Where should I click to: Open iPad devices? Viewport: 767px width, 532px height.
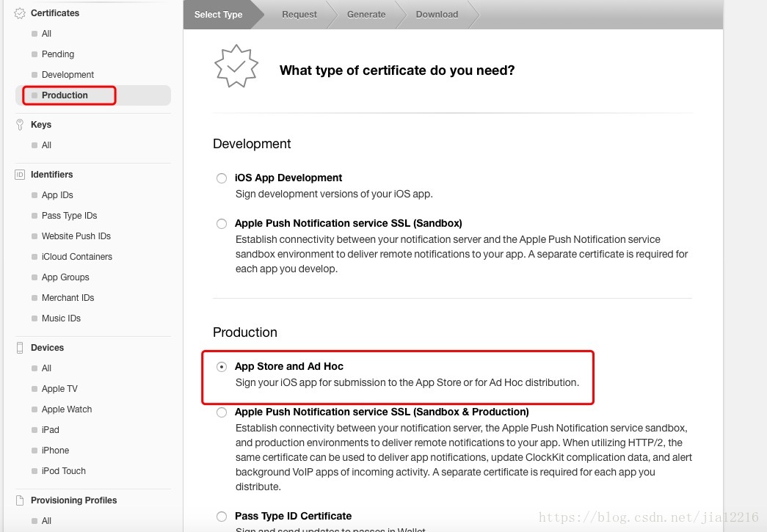(51, 430)
